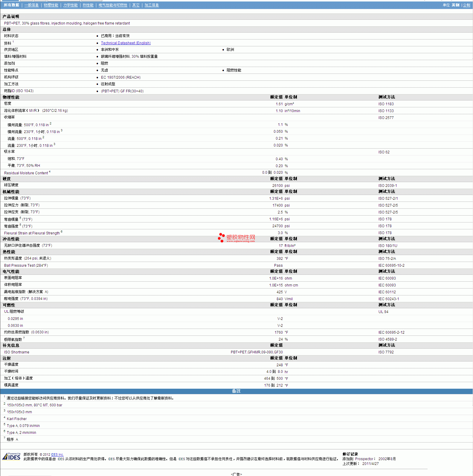473x476 pixels.
Task: Click the ISO Shortname value text
Action: [x=257, y=352]
